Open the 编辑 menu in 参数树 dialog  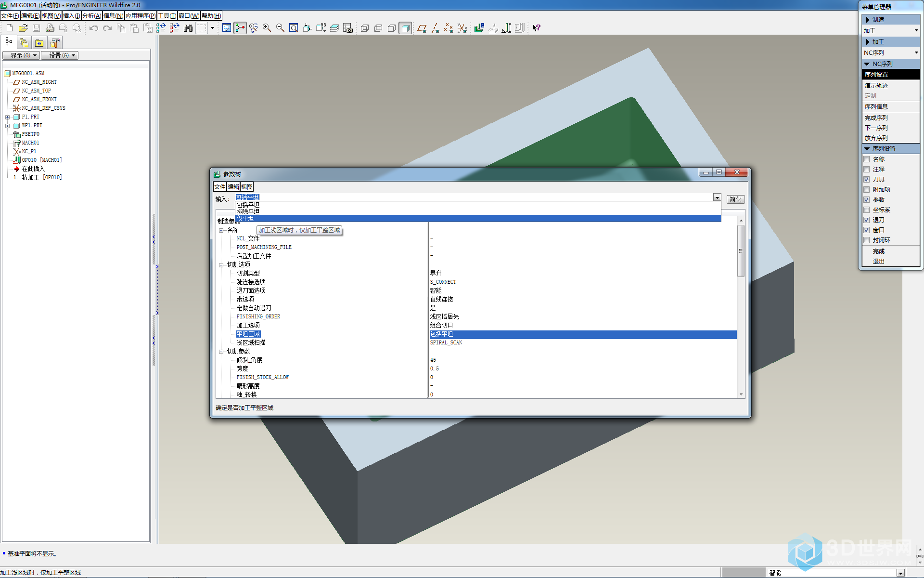coord(233,187)
